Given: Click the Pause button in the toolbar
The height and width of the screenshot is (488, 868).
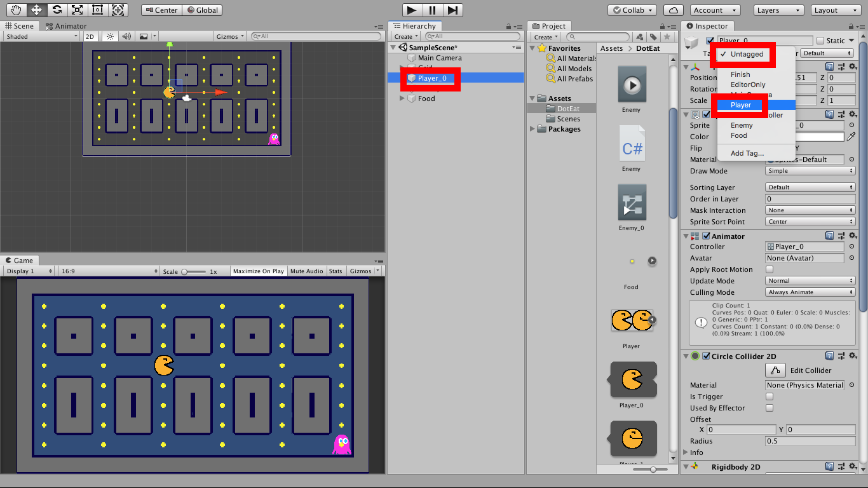Looking at the screenshot, I should click(x=432, y=10).
